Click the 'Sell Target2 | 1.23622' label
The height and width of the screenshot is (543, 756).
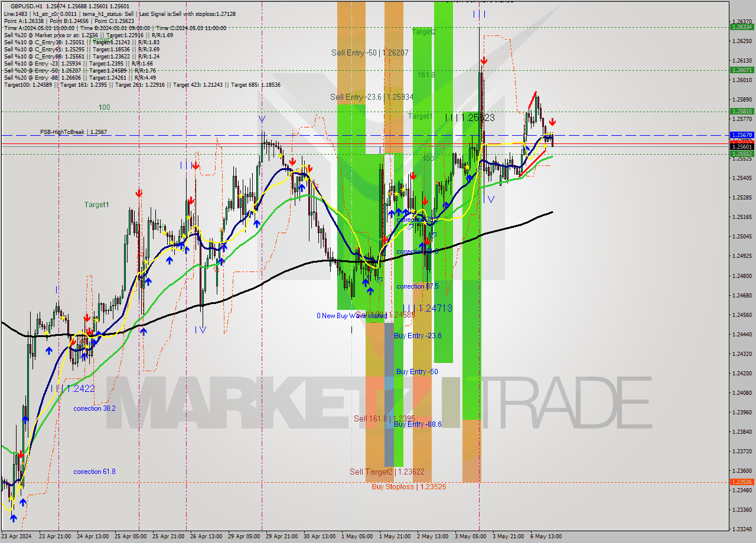tap(387, 472)
